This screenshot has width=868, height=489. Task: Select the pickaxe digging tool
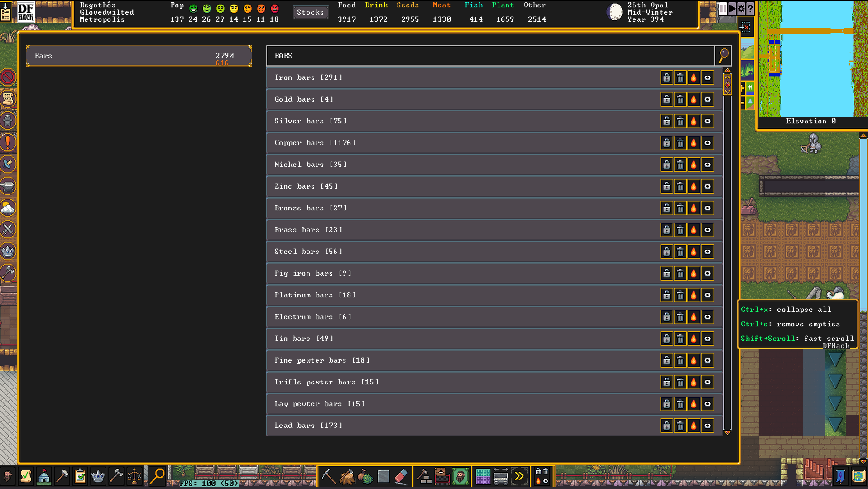pos(329,476)
